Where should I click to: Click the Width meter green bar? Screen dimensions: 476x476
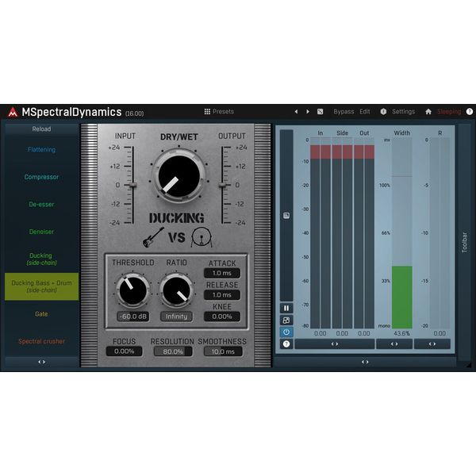(402, 297)
